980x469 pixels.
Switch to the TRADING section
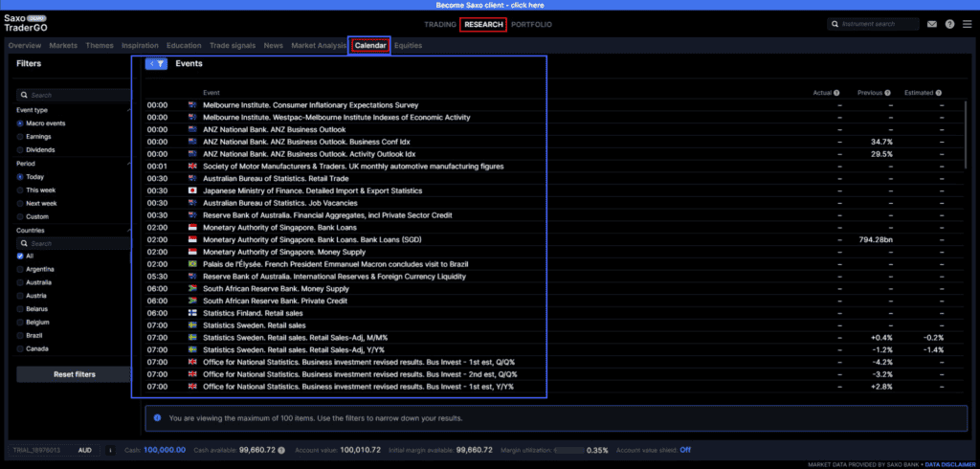(x=440, y=24)
